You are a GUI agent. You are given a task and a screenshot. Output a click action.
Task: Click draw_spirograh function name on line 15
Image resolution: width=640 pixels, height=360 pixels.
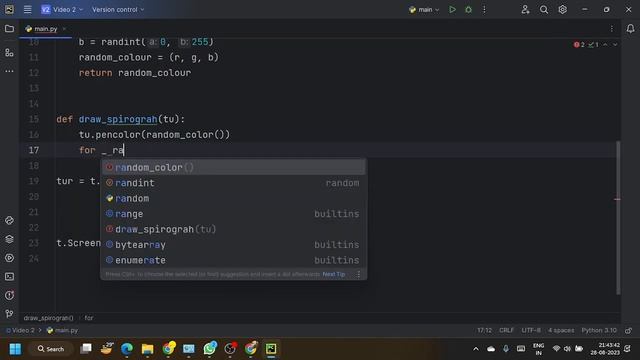click(118, 119)
